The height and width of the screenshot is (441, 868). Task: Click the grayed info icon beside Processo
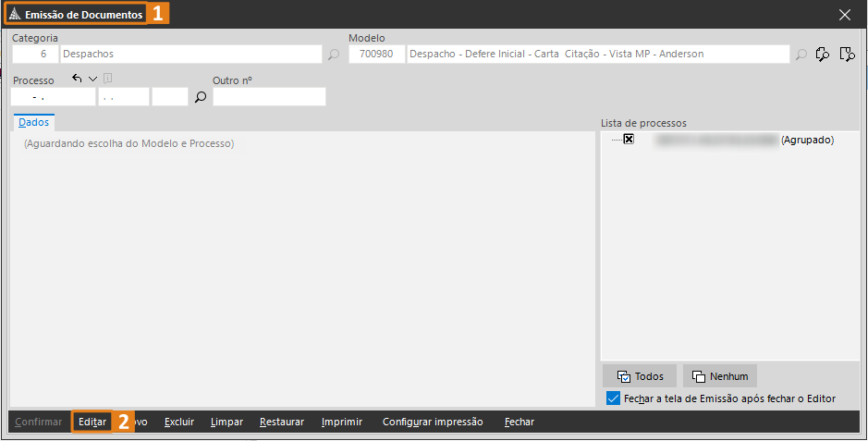point(107,80)
